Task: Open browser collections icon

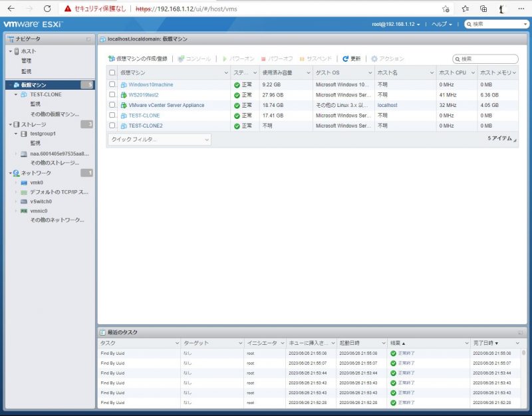Action: pos(484,9)
